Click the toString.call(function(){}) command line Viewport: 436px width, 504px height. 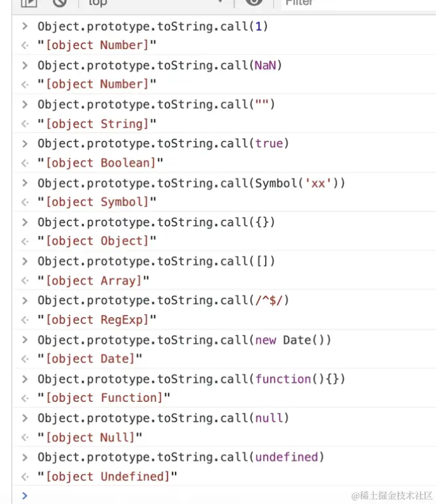tap(191, 379)
